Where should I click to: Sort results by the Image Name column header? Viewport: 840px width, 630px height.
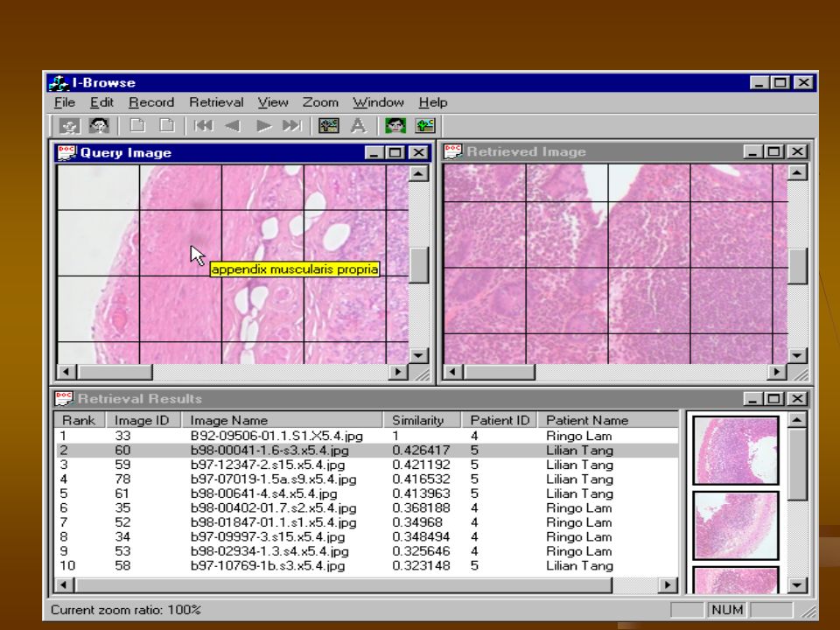283,420
